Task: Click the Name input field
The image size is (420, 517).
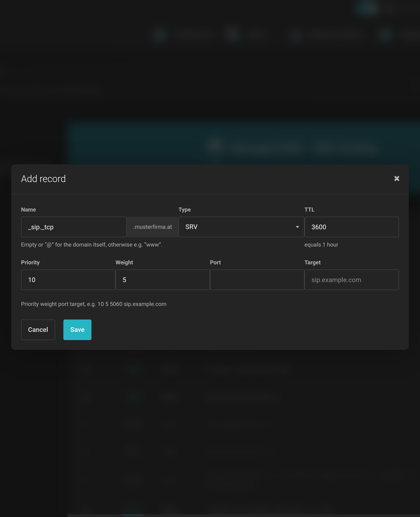Action: point(74,227)
